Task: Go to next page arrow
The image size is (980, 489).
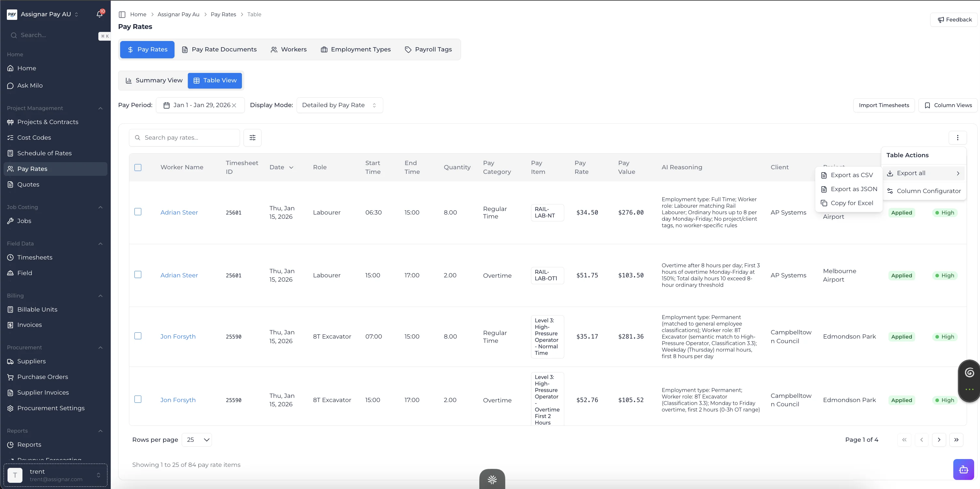Action: tap(939, 440)
